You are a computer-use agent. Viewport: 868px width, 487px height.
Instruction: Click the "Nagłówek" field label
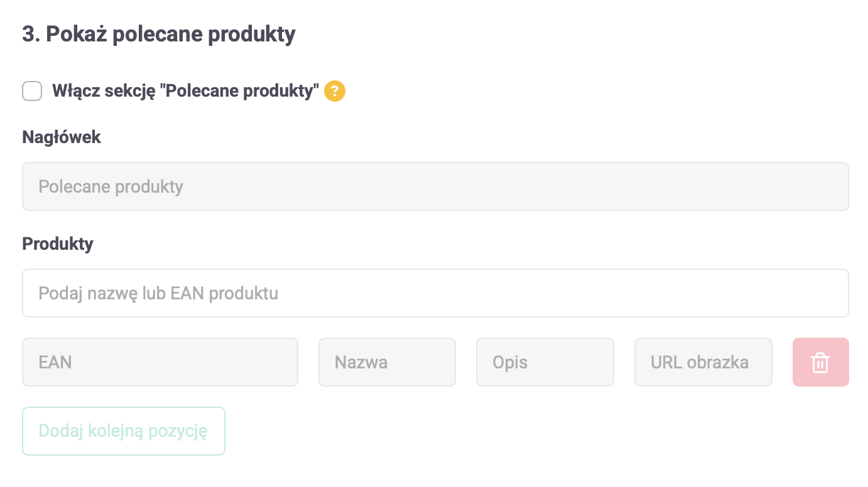pyautogui.click(x=62, y=137)
